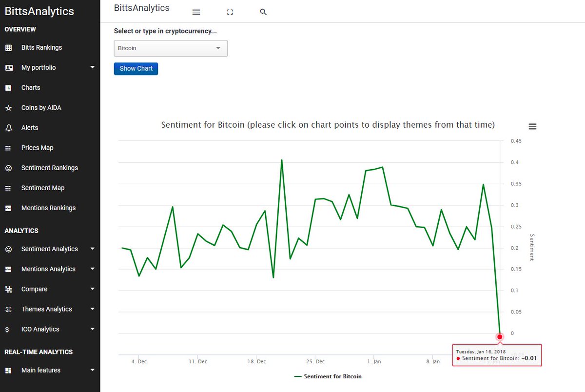Image resolution: width=585 pixels, height=392 pixels.
Task: Click the '18. Dec' x-axis label
Action: coord(257,362)
